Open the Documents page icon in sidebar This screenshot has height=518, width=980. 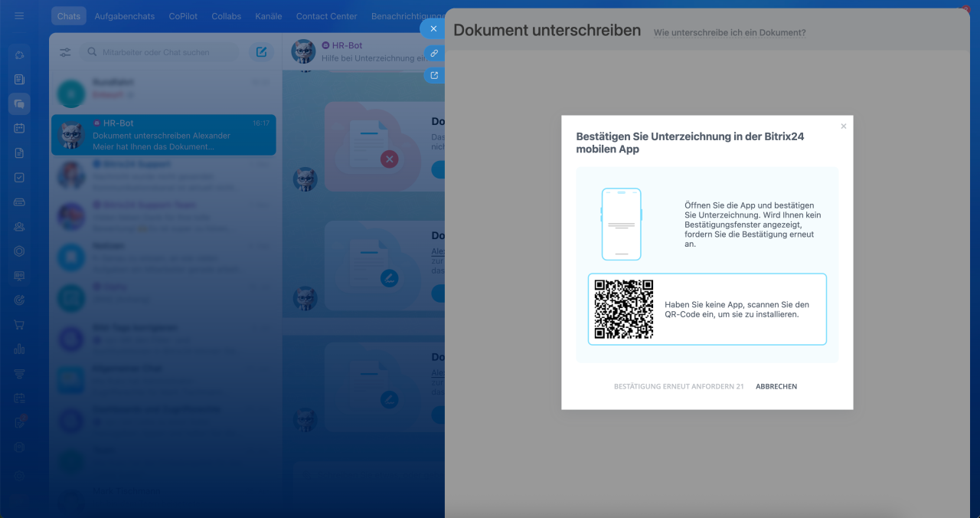tap(19, 152)
